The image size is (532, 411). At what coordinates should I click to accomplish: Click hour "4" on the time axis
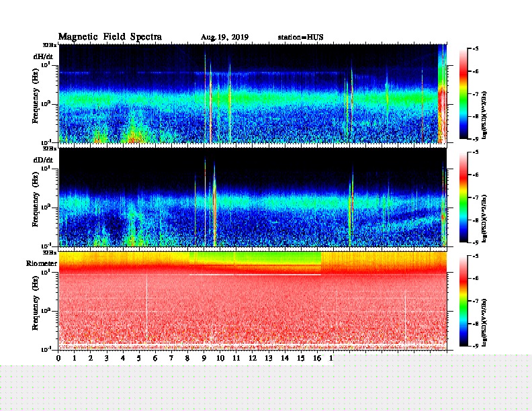click(x=123, y=358)
